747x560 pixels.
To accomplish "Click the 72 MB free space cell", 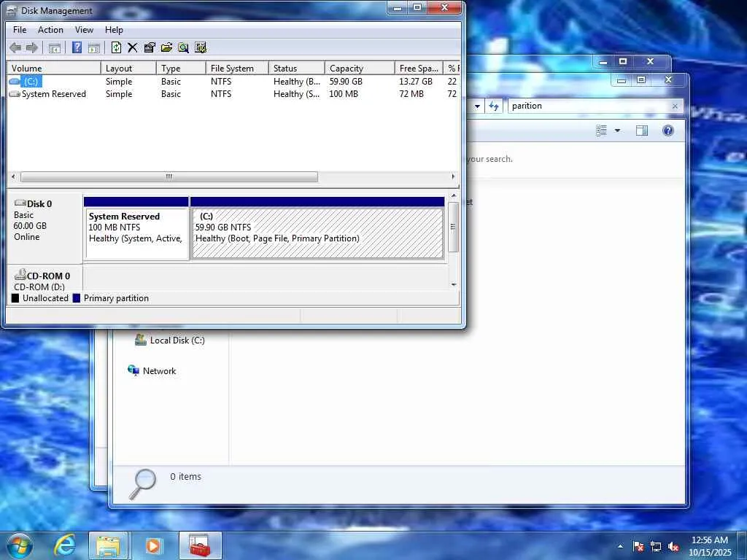I will [x=411, y=94].
